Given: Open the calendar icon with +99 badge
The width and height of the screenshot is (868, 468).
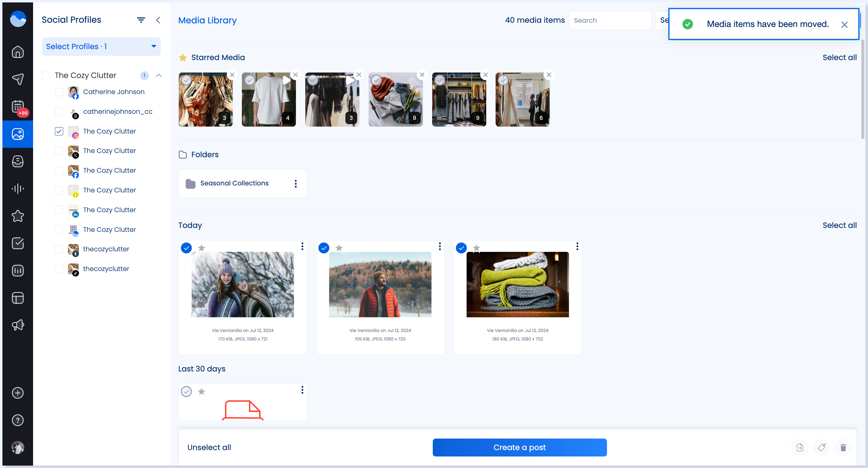Looking at the screenshot, I should point(18,107).
